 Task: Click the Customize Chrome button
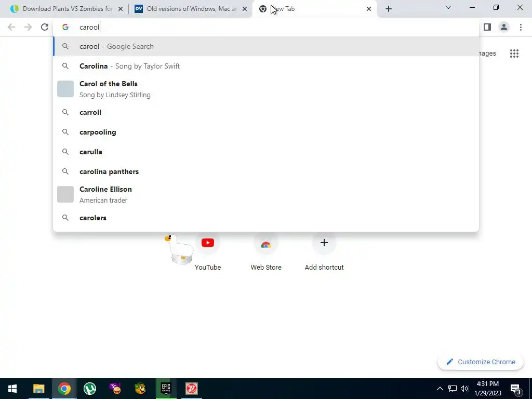click(x=481, y=362)
